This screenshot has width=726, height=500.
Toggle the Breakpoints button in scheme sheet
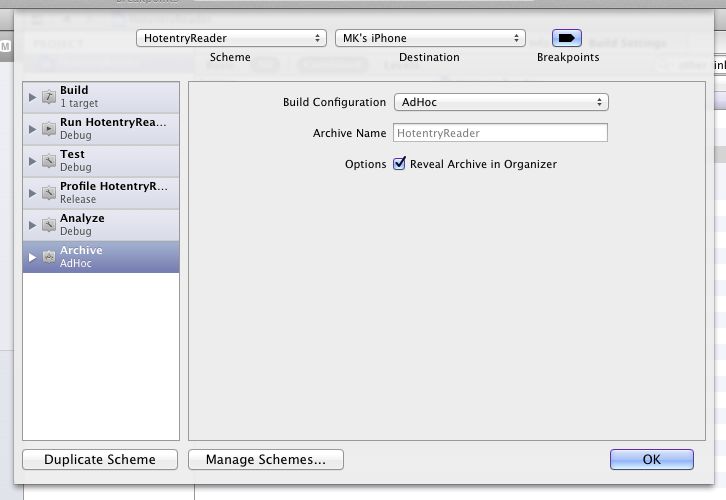tap(567, 38)
